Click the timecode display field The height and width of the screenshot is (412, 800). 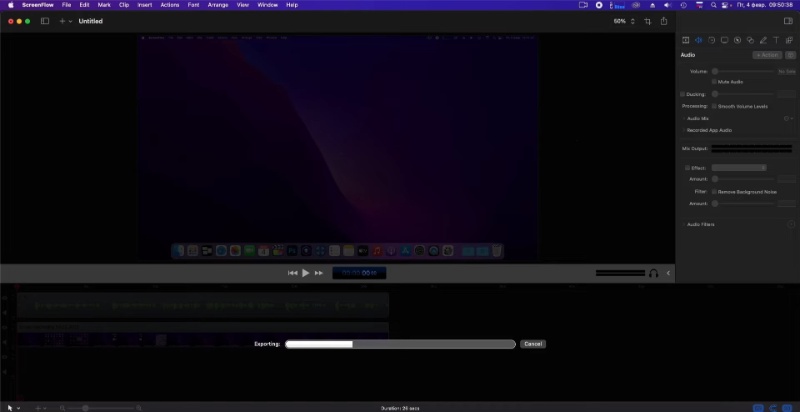(359, 273)
